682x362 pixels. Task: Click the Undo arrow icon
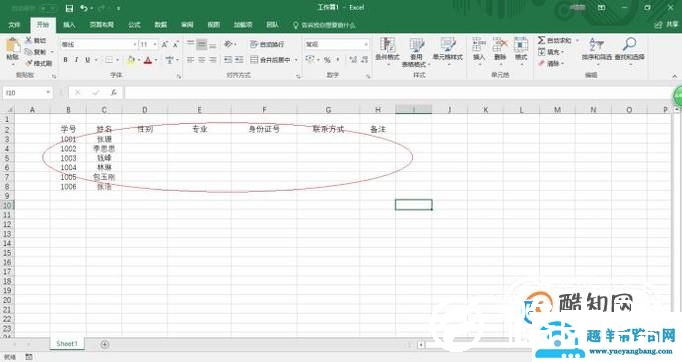click(84, 8)
